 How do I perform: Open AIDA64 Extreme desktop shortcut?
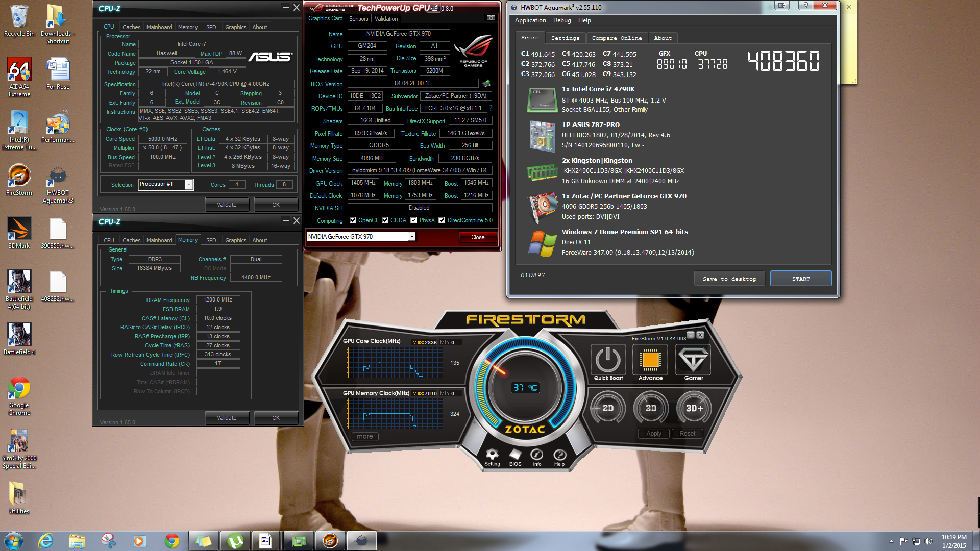click(19, 77)
